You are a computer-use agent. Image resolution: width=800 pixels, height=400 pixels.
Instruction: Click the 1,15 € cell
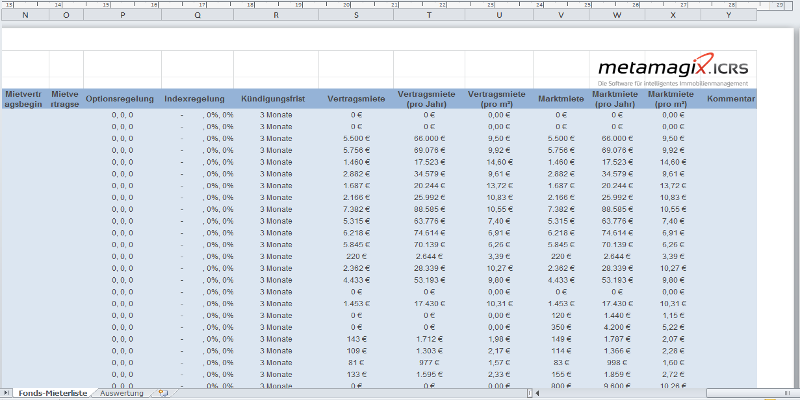click(673, 315)
